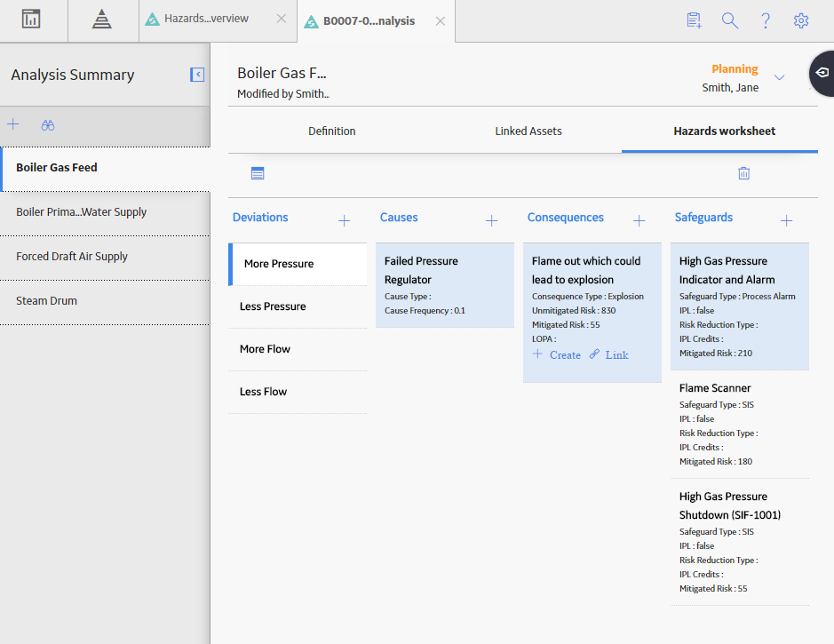Click the Consequences column header

566,218
